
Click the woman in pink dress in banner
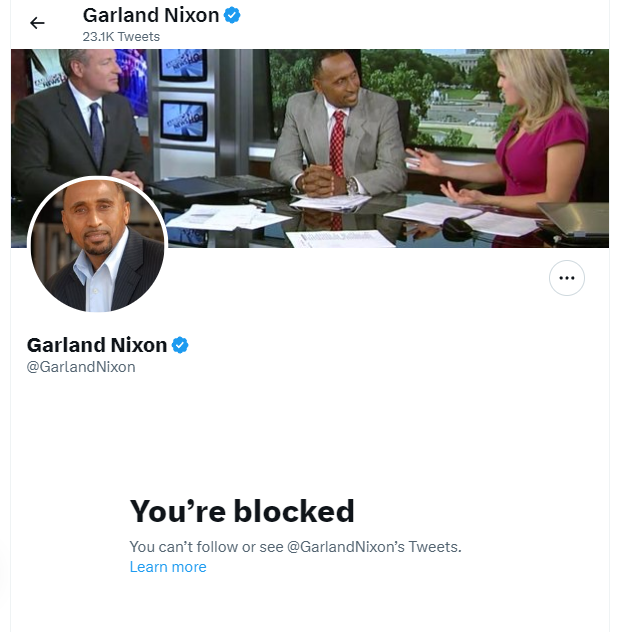click(524, 133)
